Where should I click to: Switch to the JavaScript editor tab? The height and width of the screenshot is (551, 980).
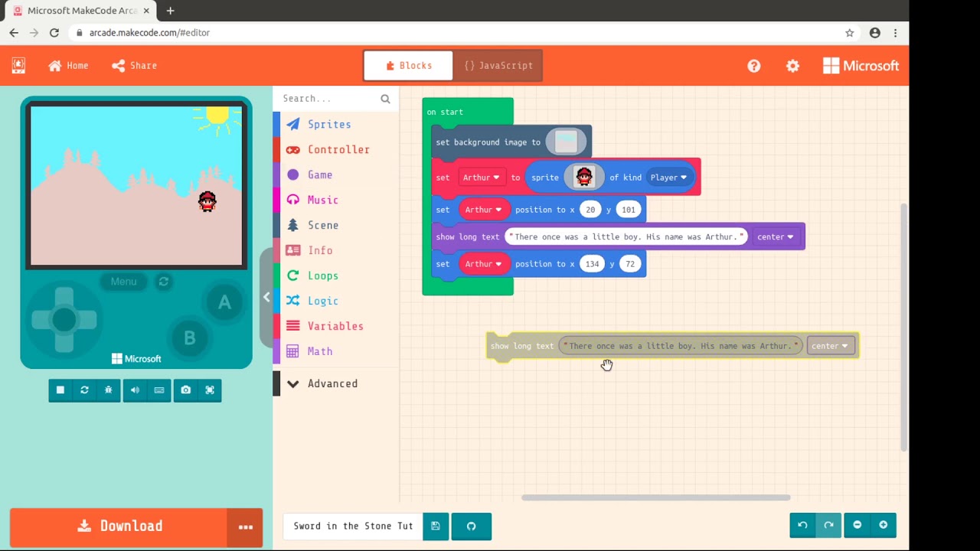[x=498, y=66]
